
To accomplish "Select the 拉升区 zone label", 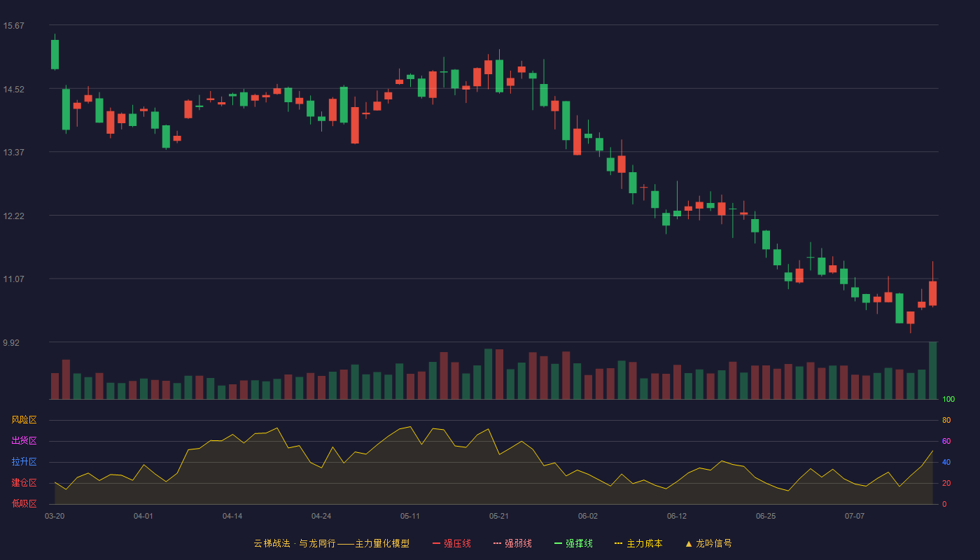I will click(x=24, y=462).
